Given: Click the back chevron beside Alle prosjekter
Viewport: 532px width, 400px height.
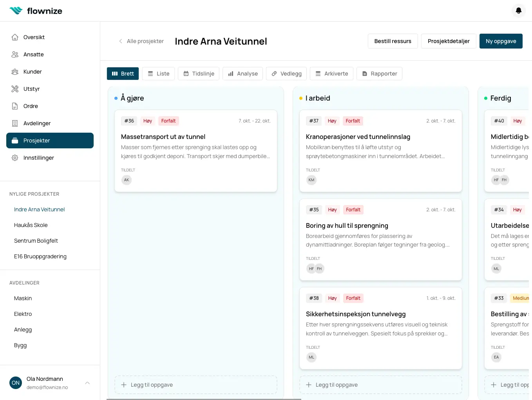Looking at the screenshot, I should 120,41.
